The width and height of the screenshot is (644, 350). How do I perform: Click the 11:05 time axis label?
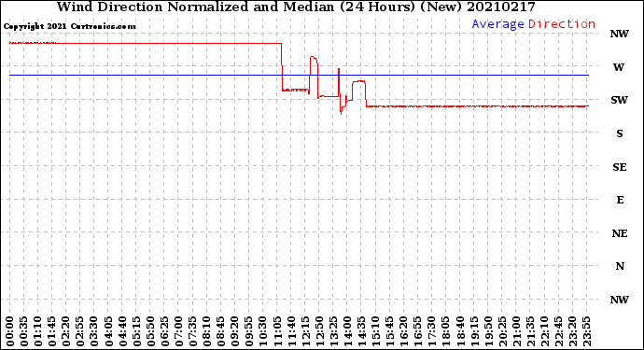(277, 331)
